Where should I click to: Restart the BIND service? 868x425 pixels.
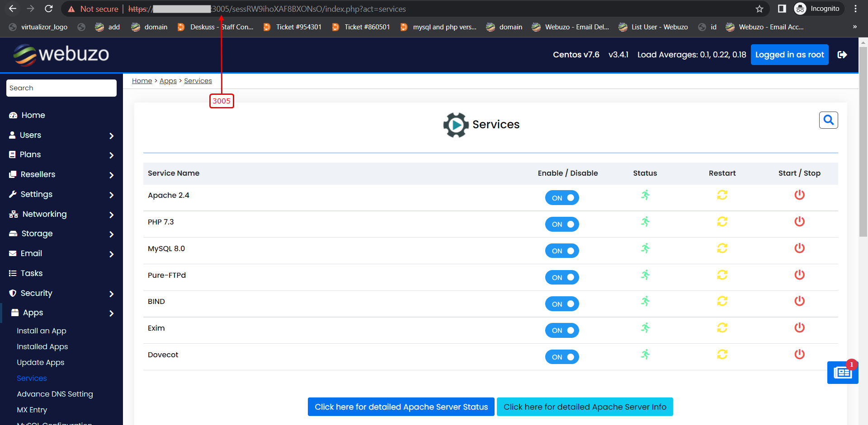tap(722, 301)
